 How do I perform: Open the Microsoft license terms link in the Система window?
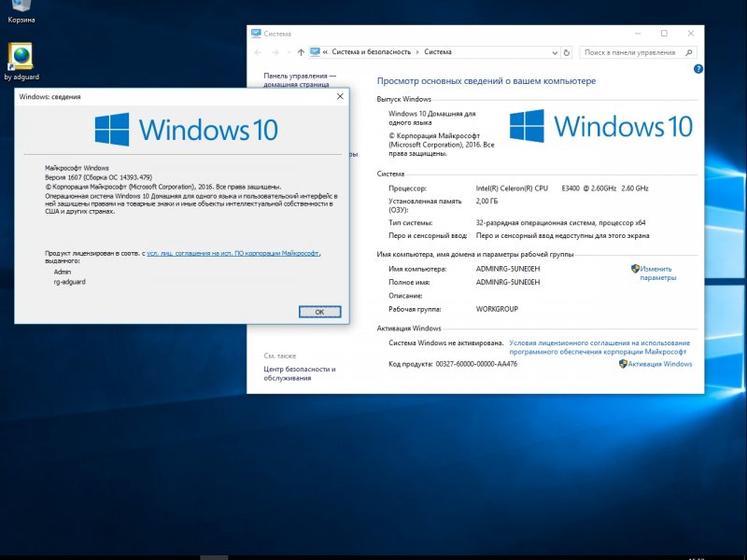click(599, 347)
